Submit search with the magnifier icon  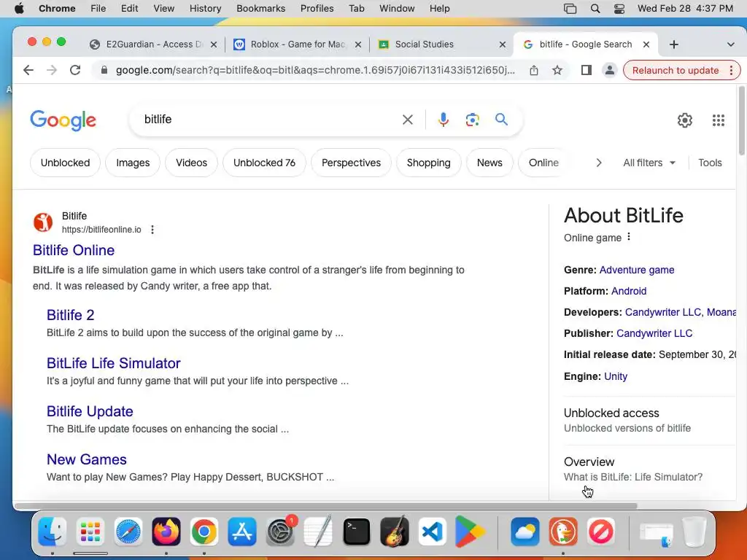(x=501, y=119)
